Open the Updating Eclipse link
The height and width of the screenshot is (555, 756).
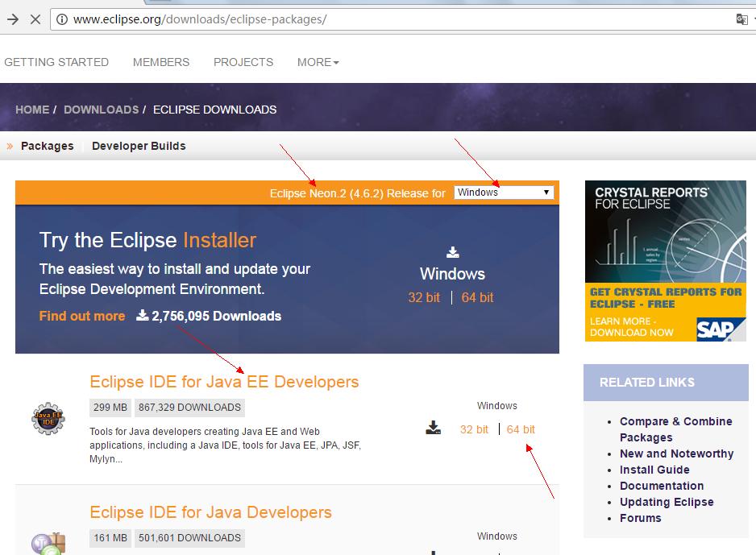click(x=667, y=502)
